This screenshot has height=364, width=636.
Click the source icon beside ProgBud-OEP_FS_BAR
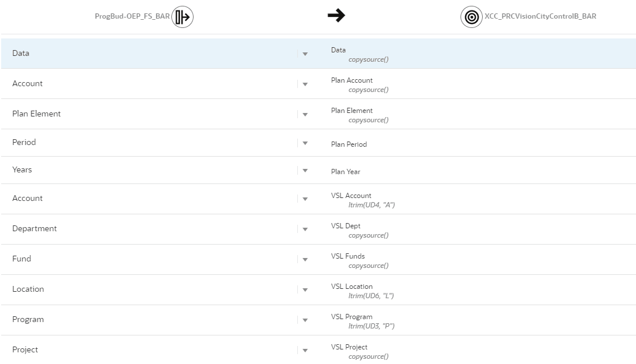(x=182, y=17)
